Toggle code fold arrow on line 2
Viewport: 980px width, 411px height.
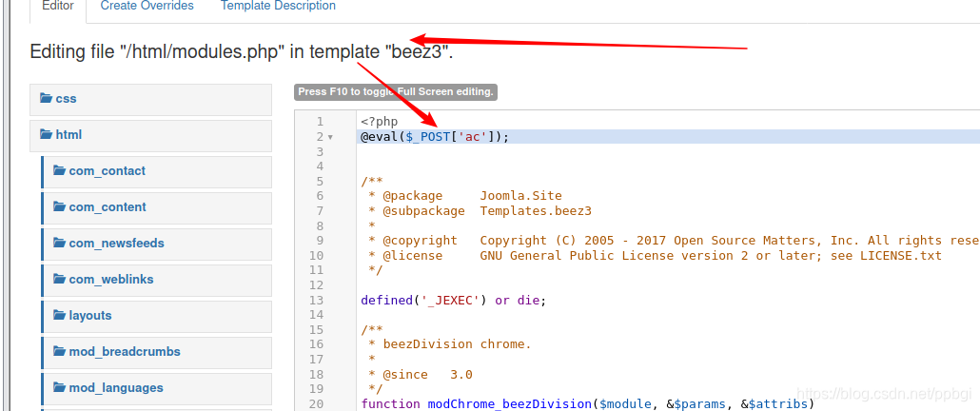(330, 137)
